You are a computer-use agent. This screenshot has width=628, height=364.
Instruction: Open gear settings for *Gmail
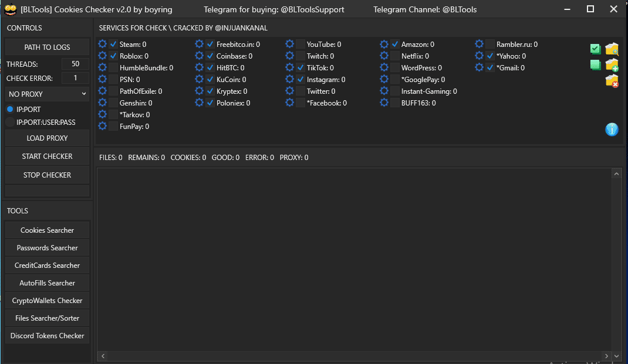coord(479,67)
